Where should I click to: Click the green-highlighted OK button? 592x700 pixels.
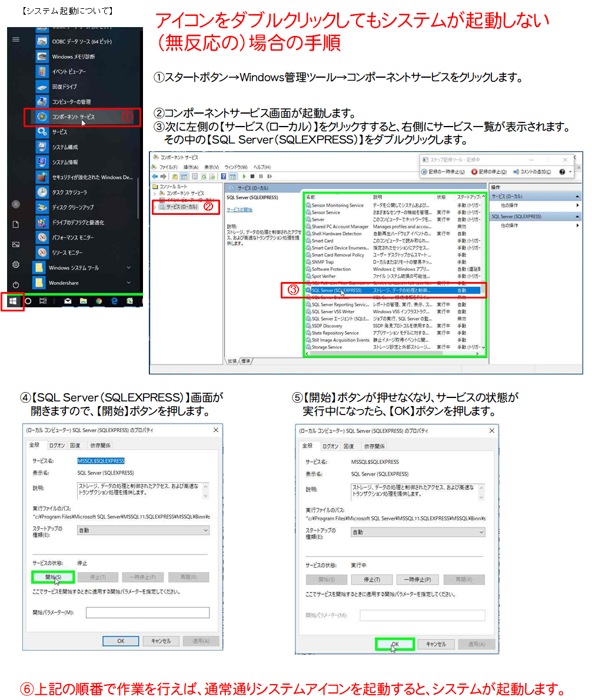coord(395,644)
